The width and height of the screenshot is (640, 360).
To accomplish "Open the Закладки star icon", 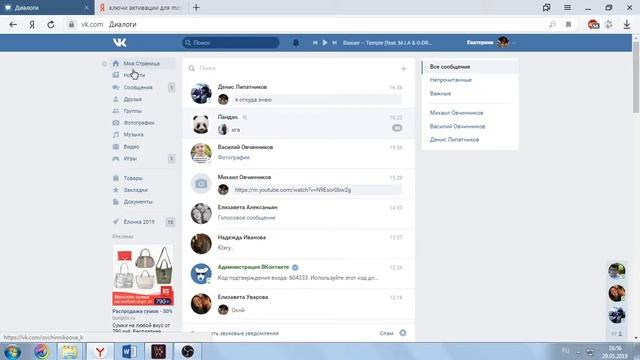I will pos(116,190).
